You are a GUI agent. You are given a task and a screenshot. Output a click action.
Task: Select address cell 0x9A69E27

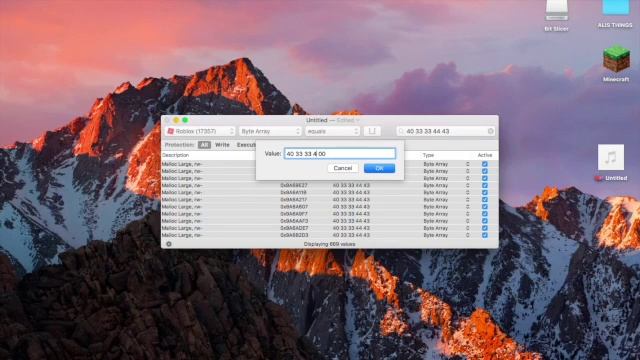click(294, 185)
